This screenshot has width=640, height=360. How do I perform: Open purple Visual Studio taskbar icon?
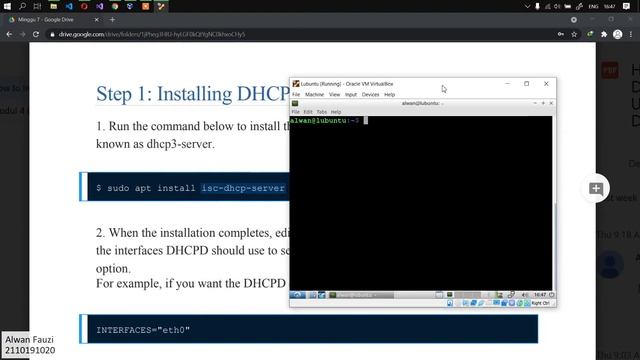[x=100, y=6]
